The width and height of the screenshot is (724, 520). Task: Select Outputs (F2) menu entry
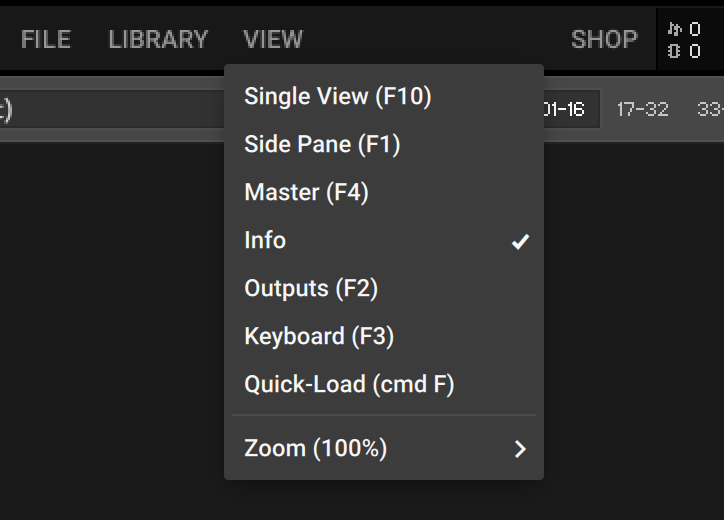(x=311, y=289)
